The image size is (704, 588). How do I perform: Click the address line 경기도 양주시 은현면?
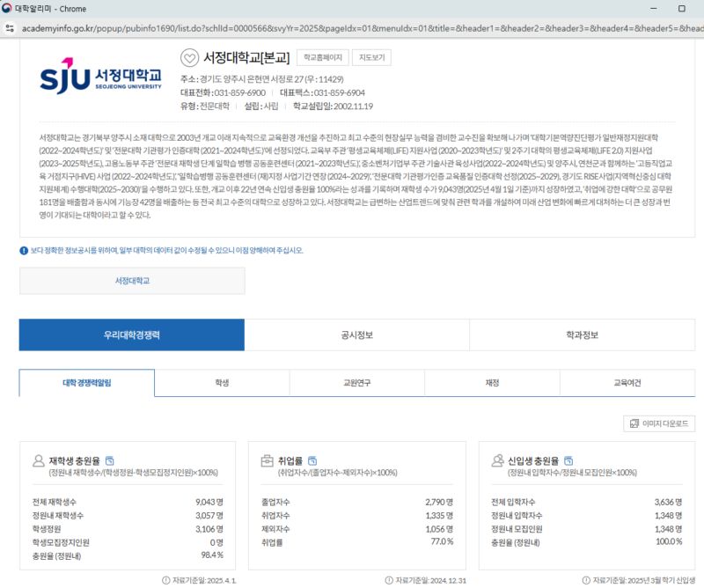tap(262, 79)
